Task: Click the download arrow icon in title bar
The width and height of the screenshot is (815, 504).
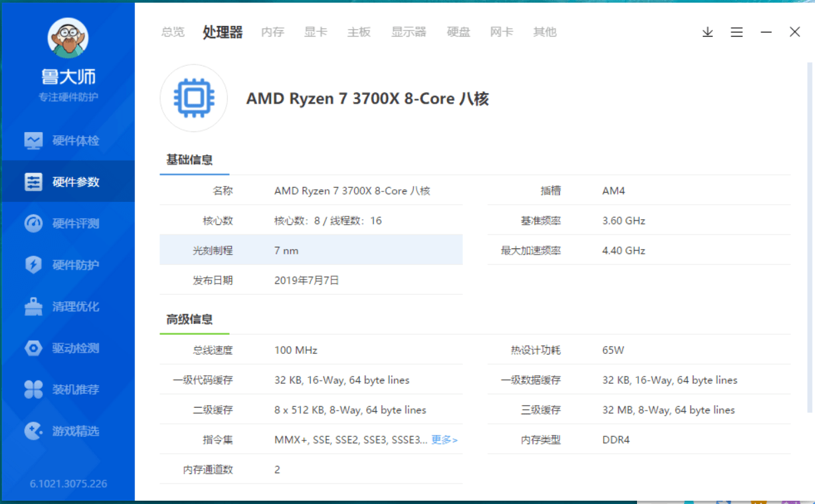Action: click(707, 32)
